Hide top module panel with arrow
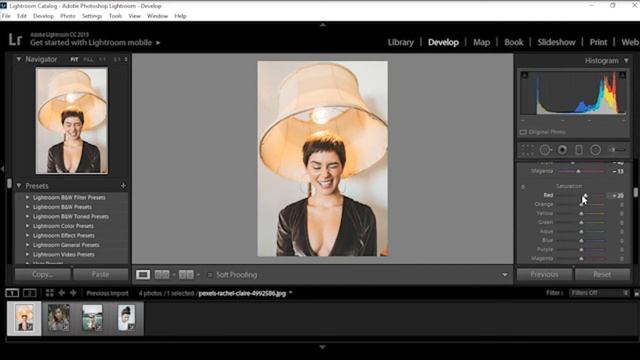 click(323, 25)
